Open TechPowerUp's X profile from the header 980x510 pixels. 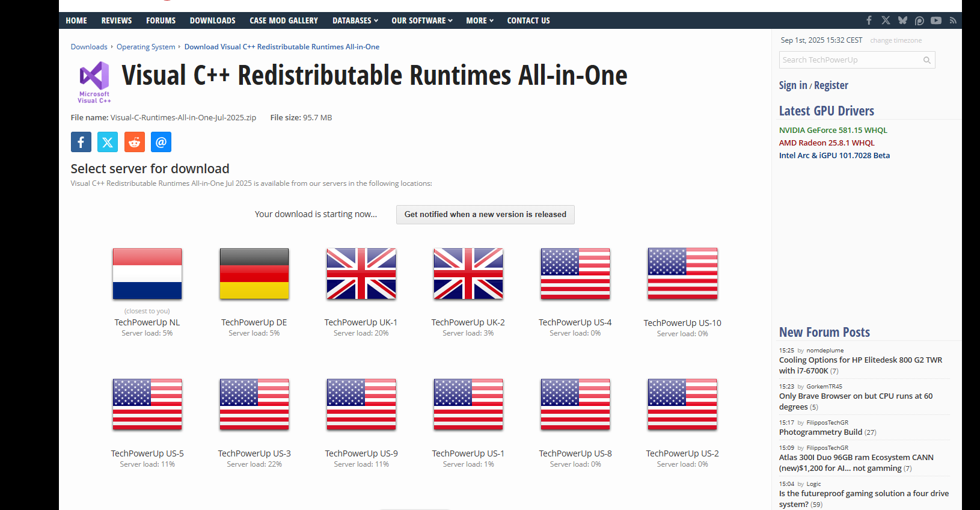pos(886,20)
